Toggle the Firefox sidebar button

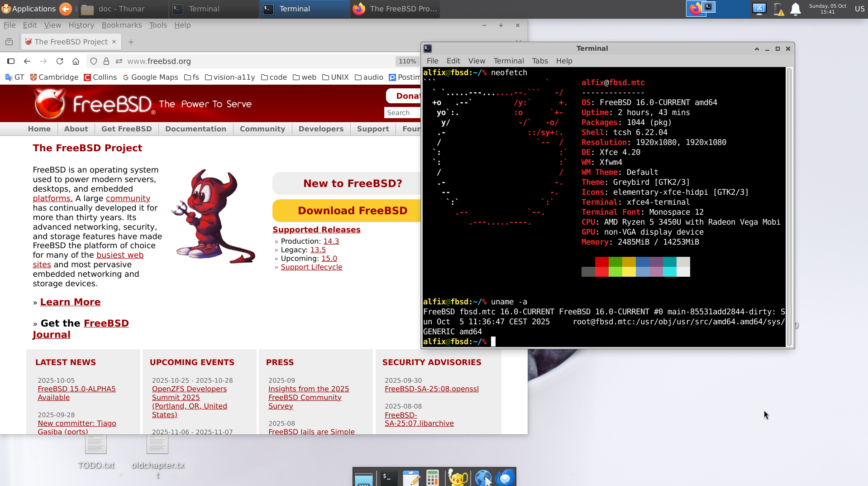tap(11, 61)
